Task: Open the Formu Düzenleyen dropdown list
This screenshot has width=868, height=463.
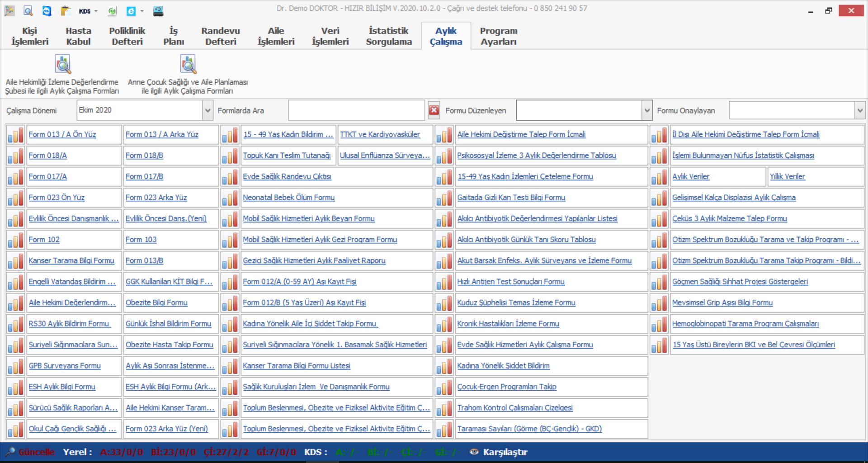Action: click(x=647, y=110)
